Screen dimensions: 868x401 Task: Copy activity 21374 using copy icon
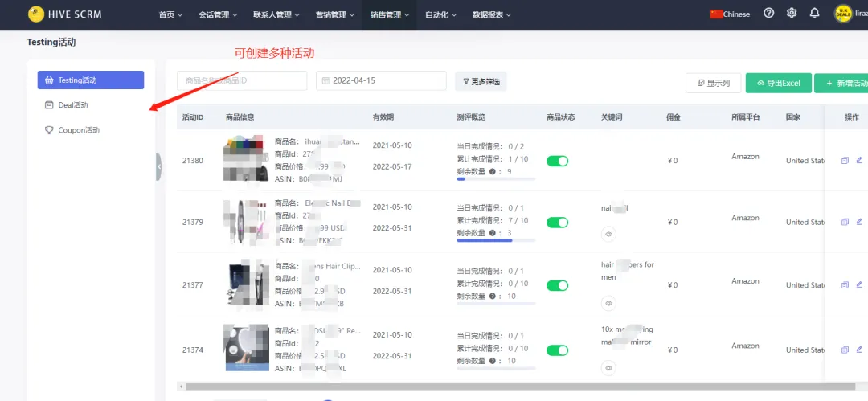pos(845,350)
